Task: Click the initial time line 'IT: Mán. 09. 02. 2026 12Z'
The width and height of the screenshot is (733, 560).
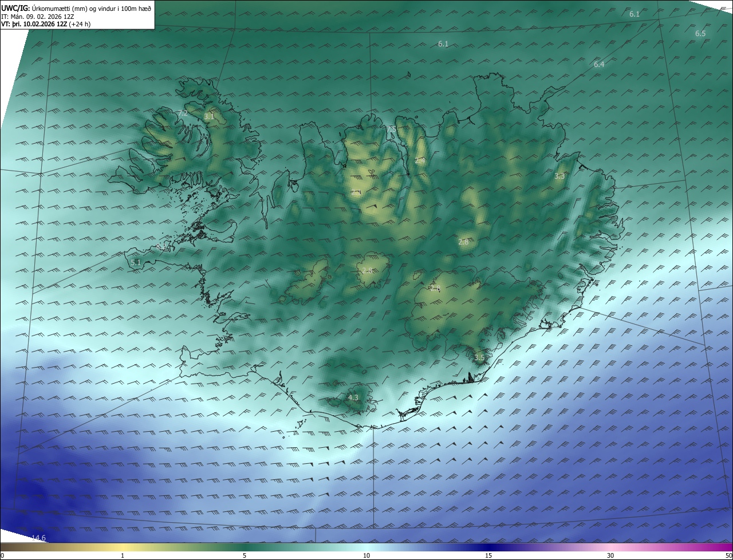Action: pyautogui.click(x=37, y=17)
